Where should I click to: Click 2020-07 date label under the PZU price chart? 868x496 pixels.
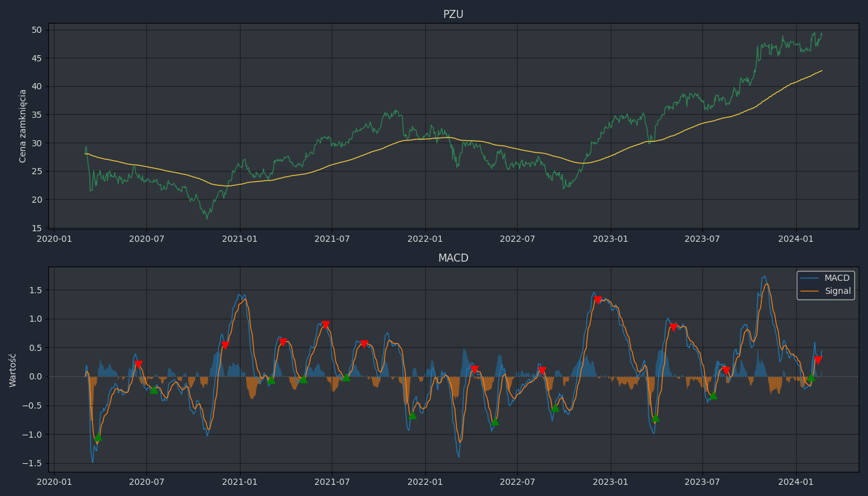click(x=147, y=239)
